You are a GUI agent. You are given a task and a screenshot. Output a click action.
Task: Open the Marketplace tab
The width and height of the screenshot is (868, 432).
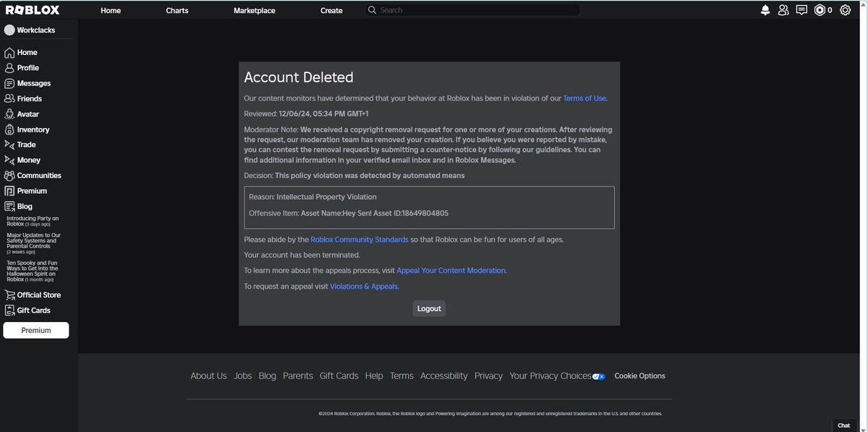pos(254,10)
